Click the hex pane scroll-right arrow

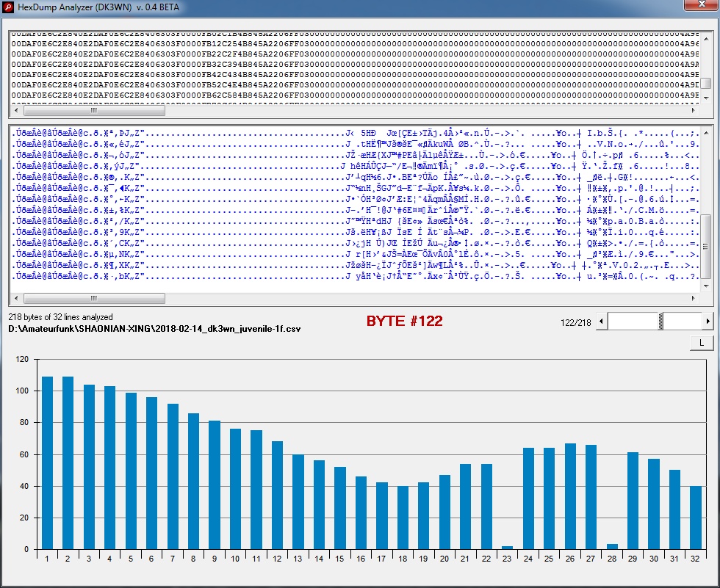coord(694,110)
